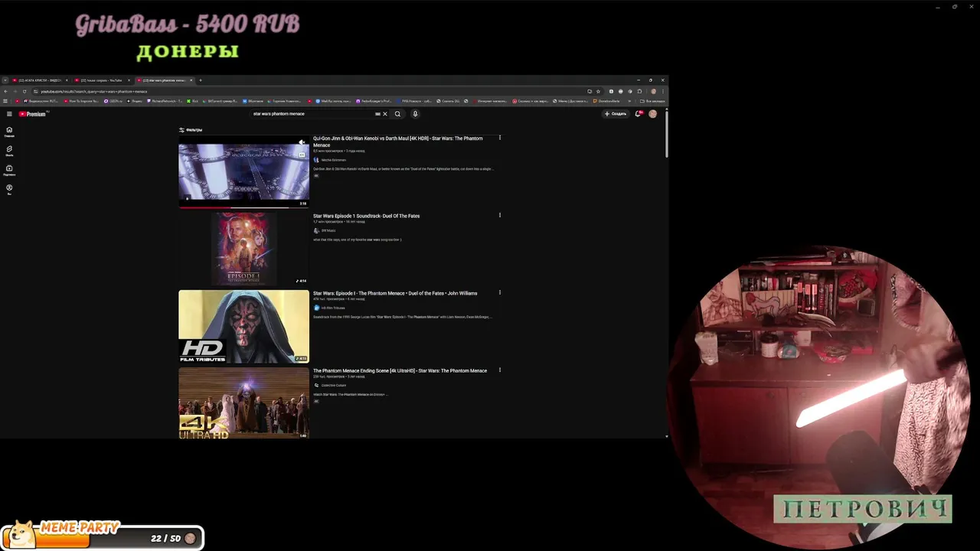Screen dimensions: 980x551
Task: Open The Phantom Menace Ending Scene title
Action: click(400, 370)
